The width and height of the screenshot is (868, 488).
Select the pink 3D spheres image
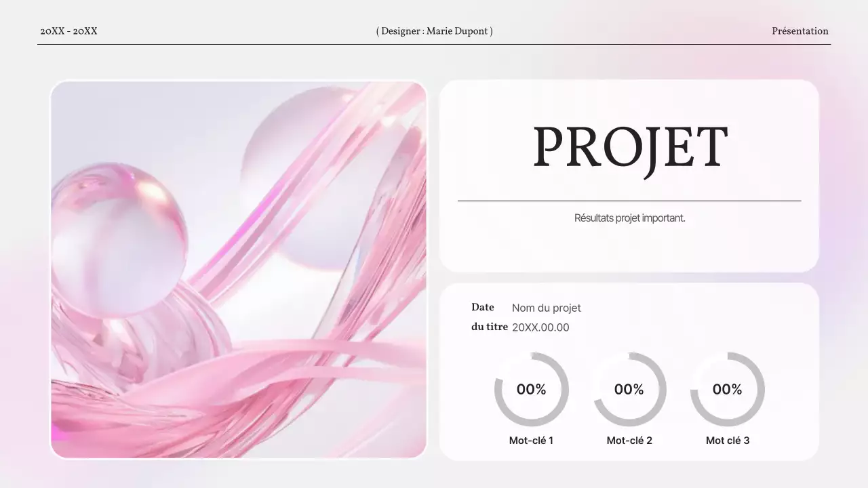[237, 268]
